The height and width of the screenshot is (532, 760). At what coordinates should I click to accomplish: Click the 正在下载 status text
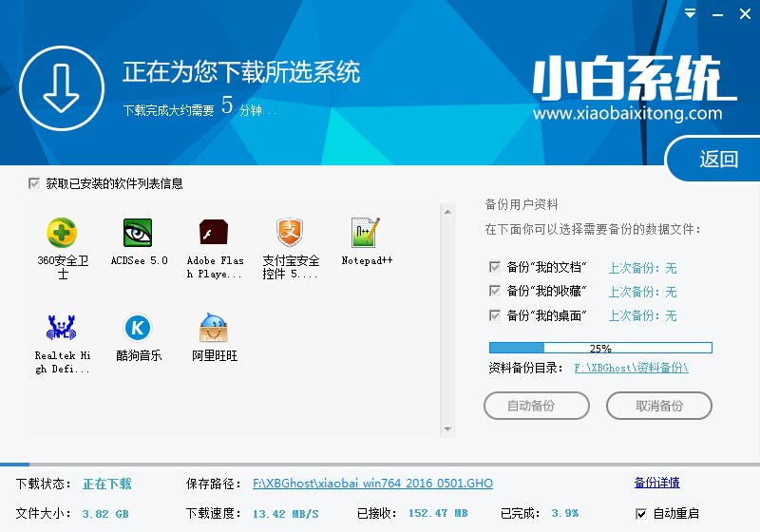(107, 484)
